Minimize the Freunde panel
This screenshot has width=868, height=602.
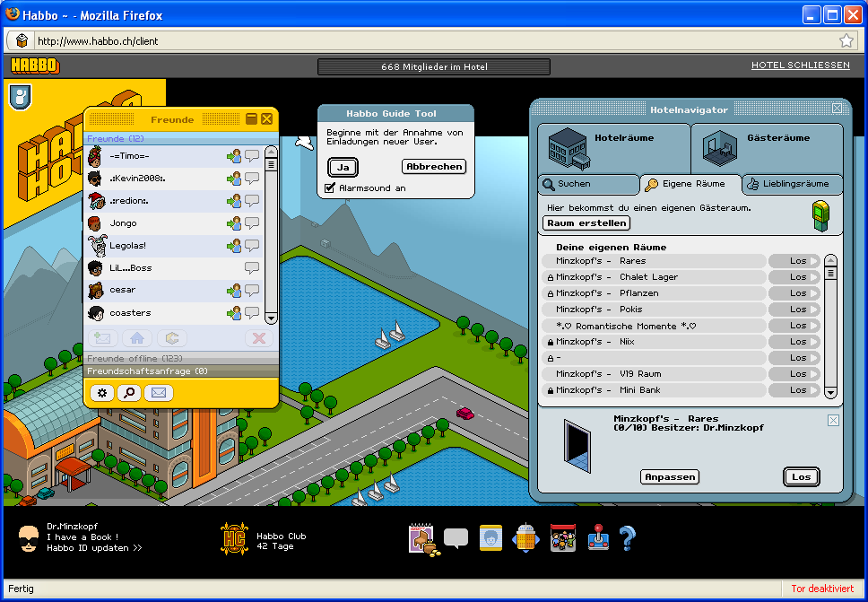(x=251, y=119)
